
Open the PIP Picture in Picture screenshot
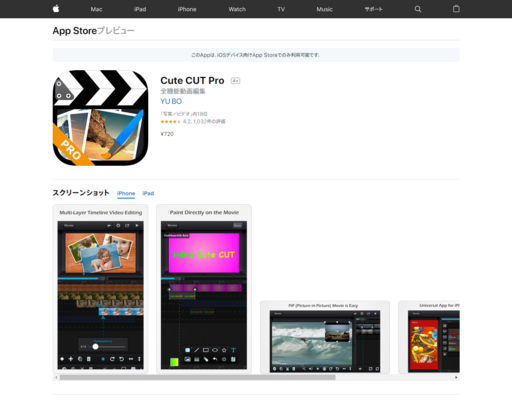point(325,337)
